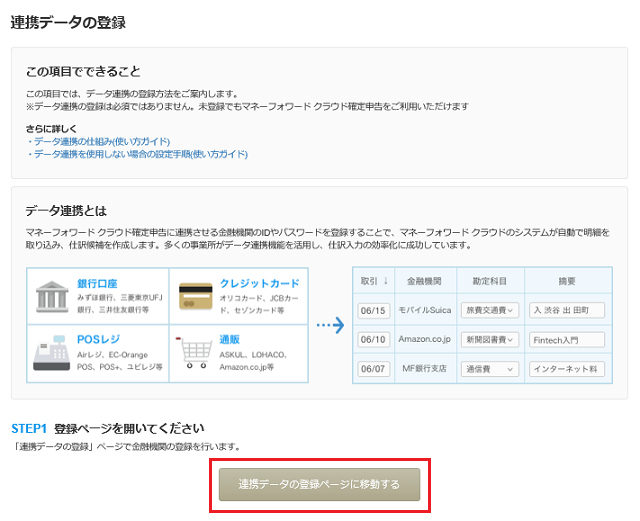Click the bank building icon
The width and height of the screenshot is (640, 521).
[51, 296]
